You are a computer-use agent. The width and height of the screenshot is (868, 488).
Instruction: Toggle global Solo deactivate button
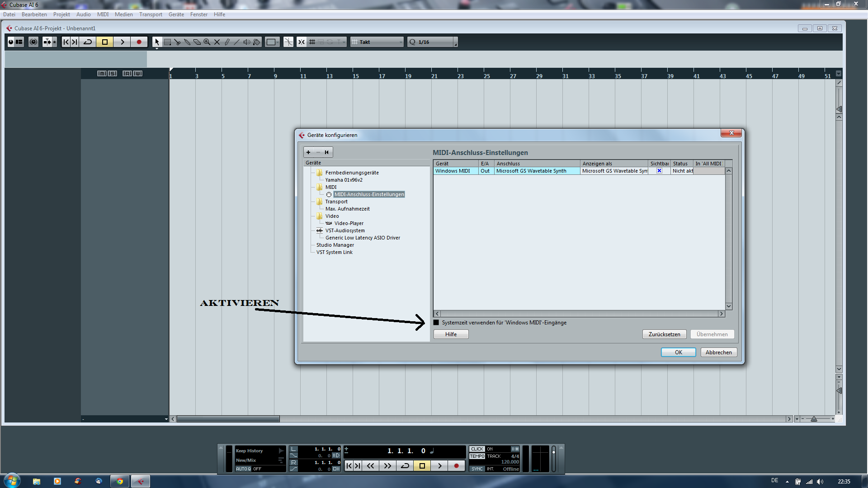[112, 73]
